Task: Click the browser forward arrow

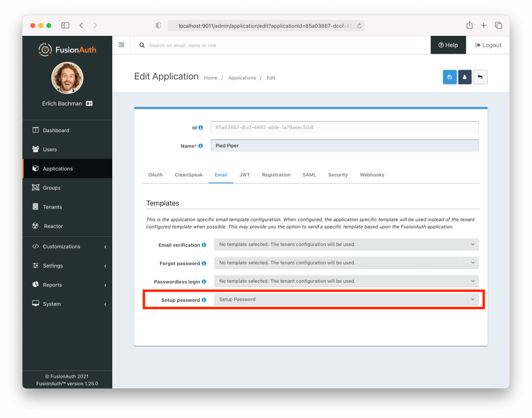Action: [95, 25]
